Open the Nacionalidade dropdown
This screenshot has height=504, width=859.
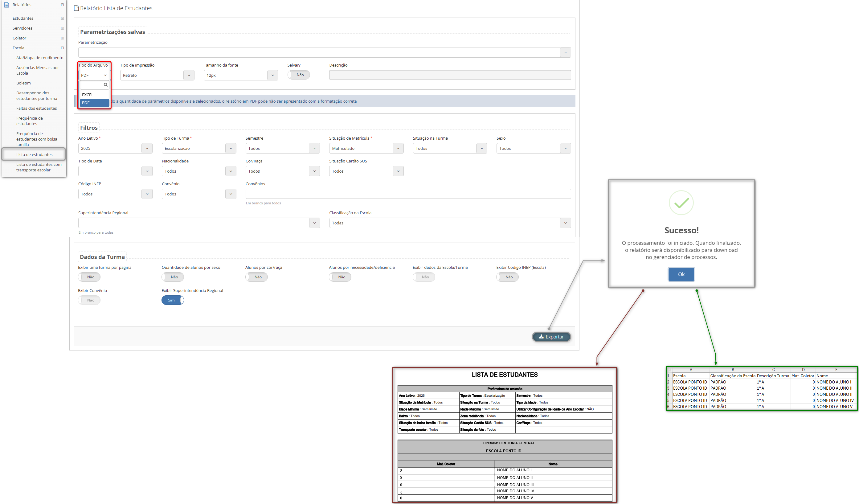point(199,171)
